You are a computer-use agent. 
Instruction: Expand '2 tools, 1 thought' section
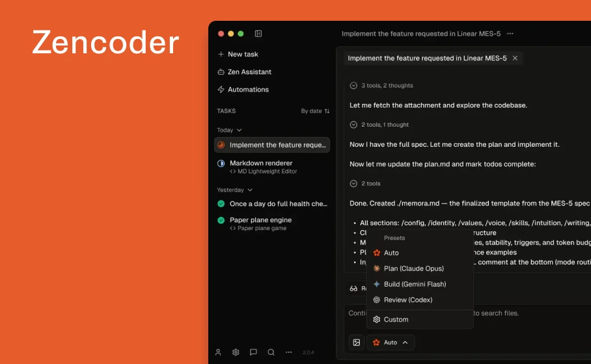tap(379, 125)
